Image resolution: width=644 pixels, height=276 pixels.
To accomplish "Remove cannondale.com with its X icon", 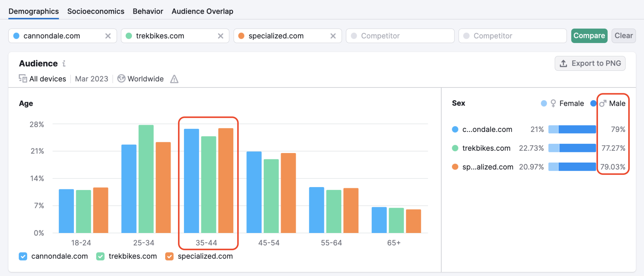I will pyautogui.click(x=108, y=36).
